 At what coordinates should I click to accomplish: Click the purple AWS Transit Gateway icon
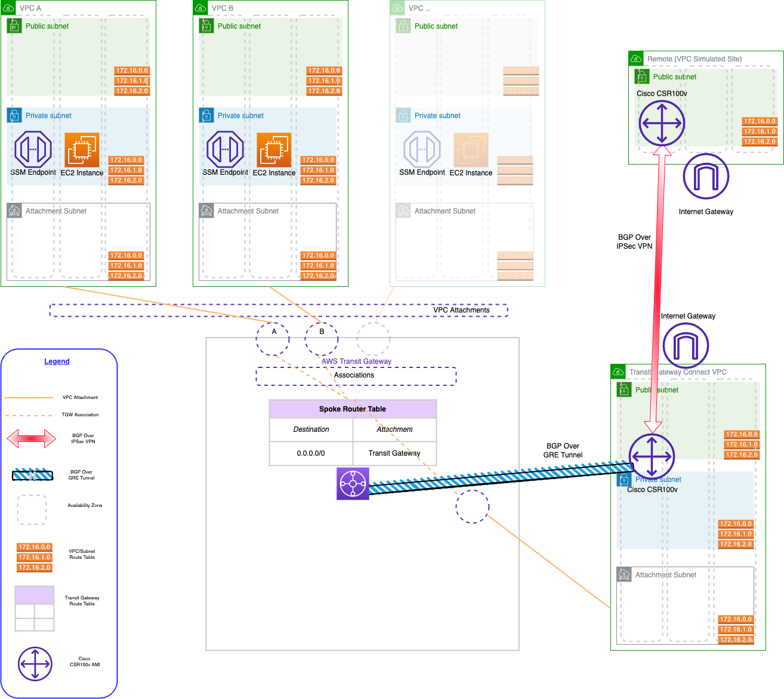point(353,483)
